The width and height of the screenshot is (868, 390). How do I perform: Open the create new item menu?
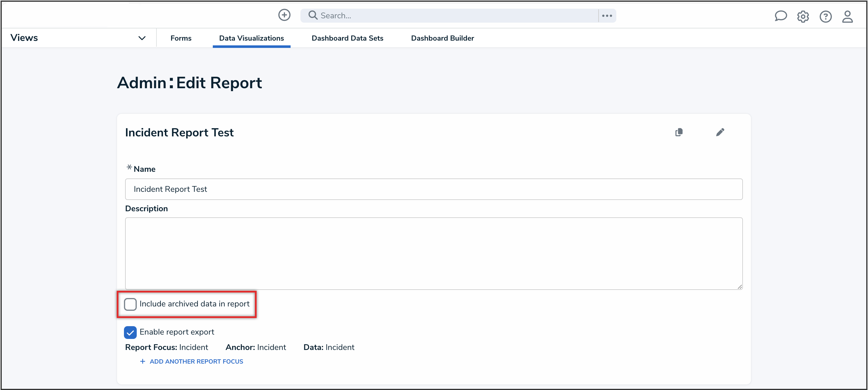click(284, 15)
